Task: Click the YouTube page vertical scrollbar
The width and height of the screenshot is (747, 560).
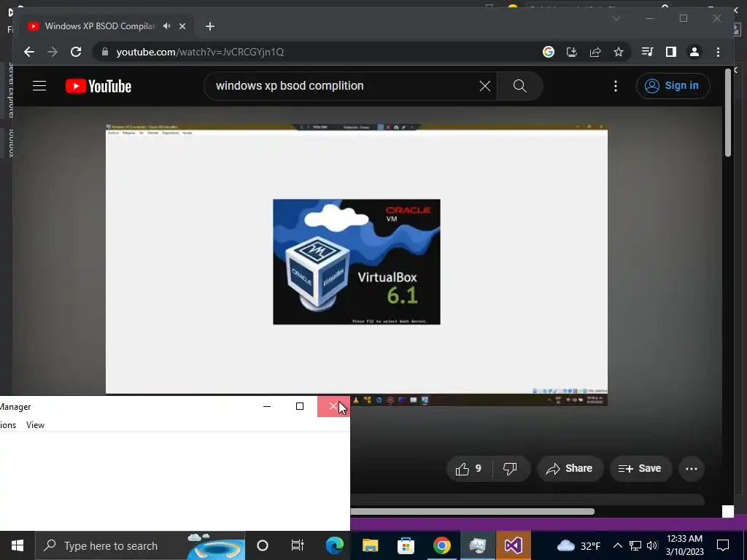Action: pyautogui.click(x=727, y=113)
